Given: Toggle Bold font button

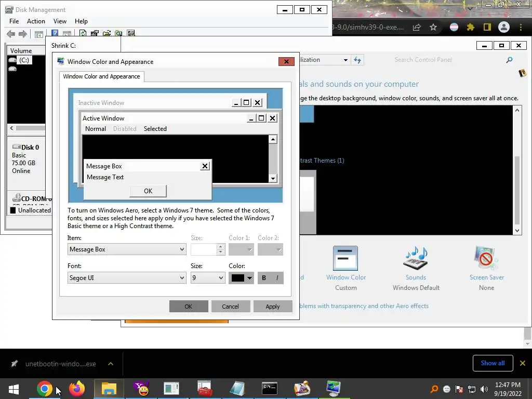Looking at the screenshot, I should (x=264, y=278).
